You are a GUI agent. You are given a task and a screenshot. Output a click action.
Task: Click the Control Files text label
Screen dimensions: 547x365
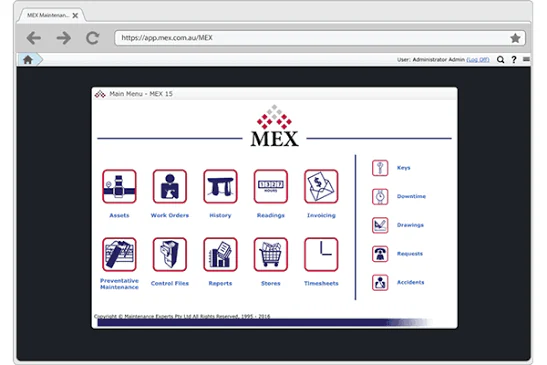point(170,283)
